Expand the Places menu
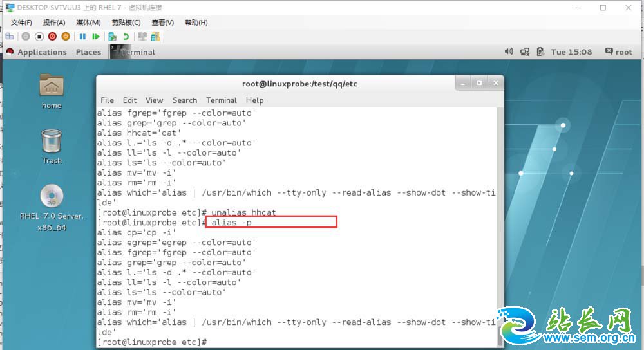The height and width of the screenshot is (350, 644). (88, 52)
